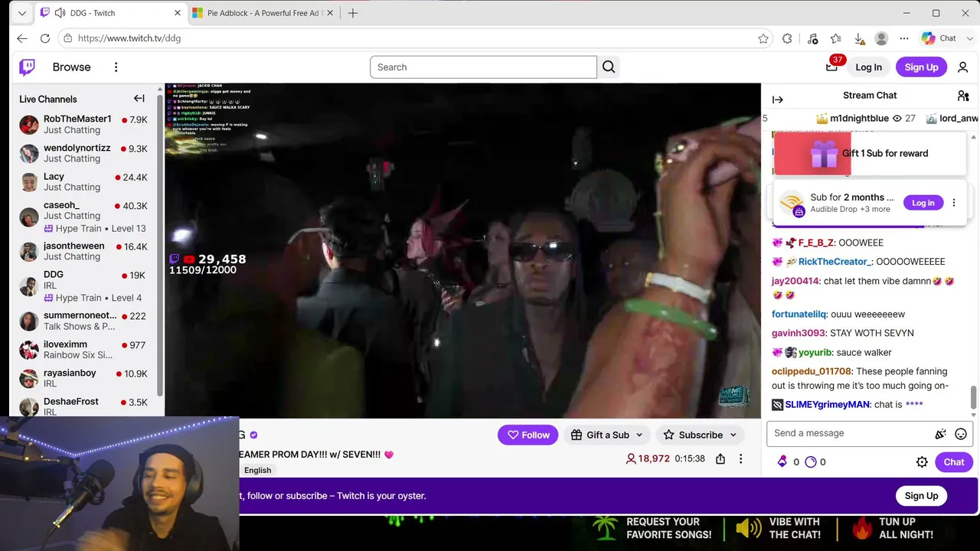Click Sign Up in the purple banner
This screenshot has height=551, width=980.
pos(921,496)
